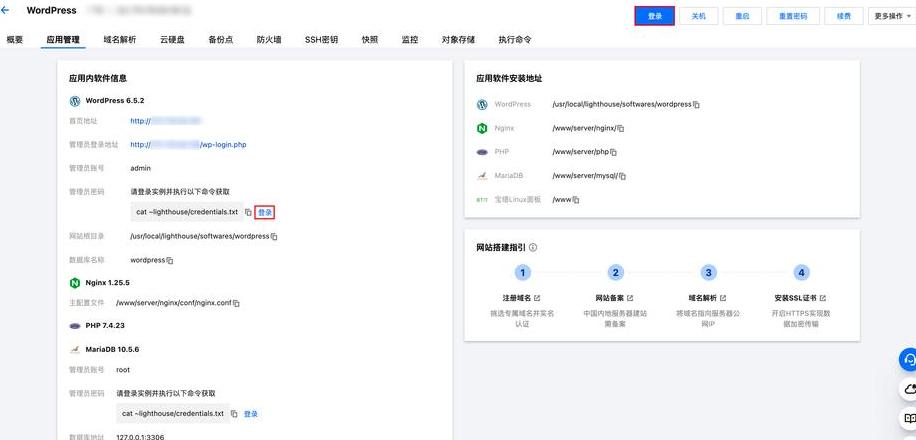The height and width of the screenshot is (440, 916).
Task: Click the MariaDB logo beside MariaDB 10.5.6
Action: click(x=74, y=349)
